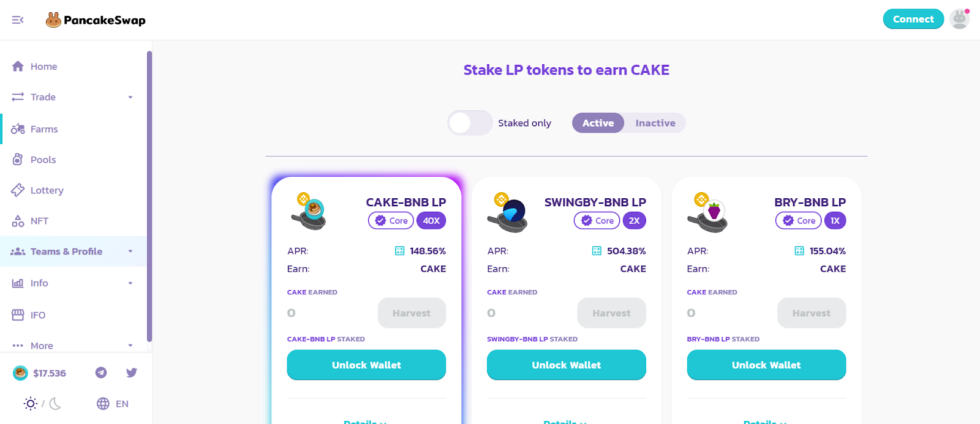Switch to dark mode moon icon

click(x=56, y=403)
